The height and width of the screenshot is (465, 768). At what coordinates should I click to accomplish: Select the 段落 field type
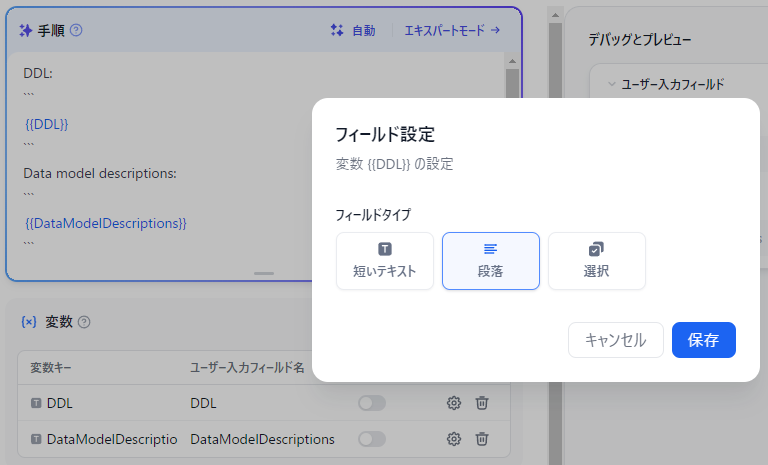(x=490, y=261)
